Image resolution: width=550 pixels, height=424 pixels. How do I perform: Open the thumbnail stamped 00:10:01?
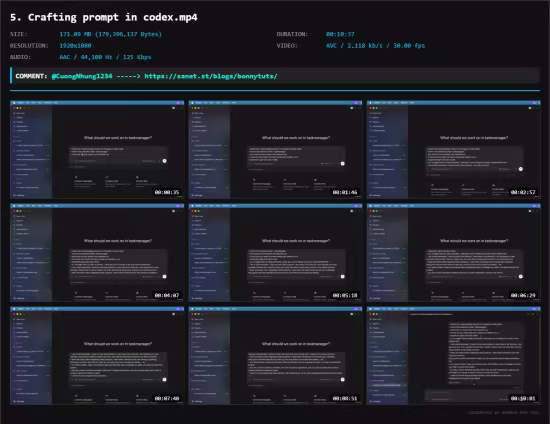(x=454, y=356)
